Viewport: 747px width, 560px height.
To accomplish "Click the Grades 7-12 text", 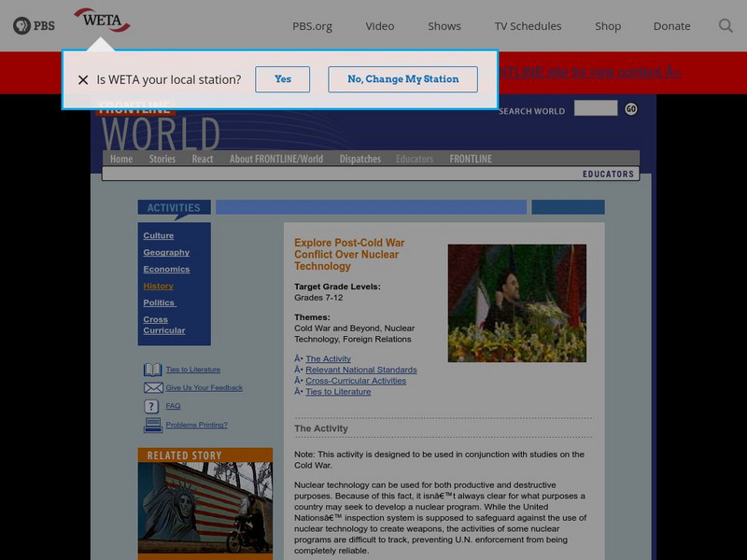I will (x=318, y=298).
